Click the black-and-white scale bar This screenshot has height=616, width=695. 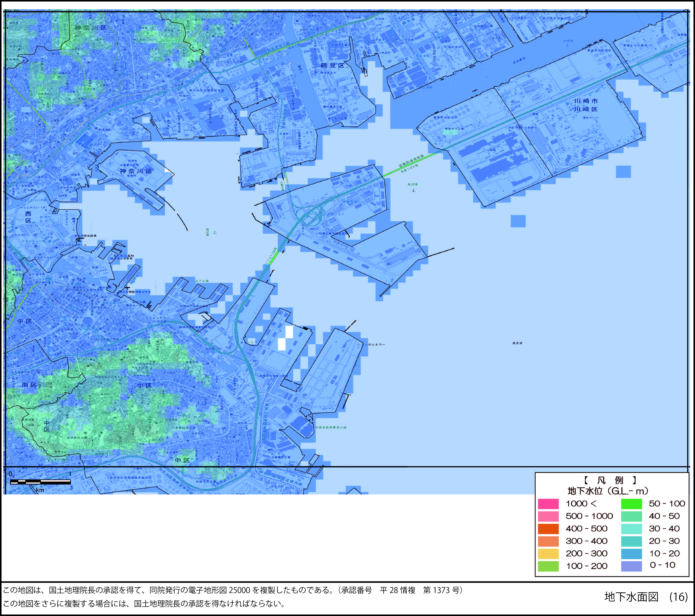(40, 482)
